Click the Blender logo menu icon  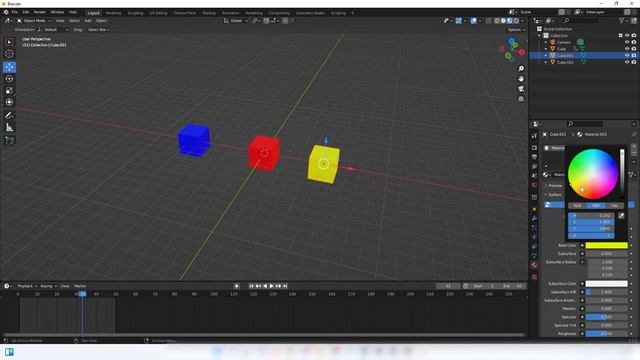(x=6, y=12)
